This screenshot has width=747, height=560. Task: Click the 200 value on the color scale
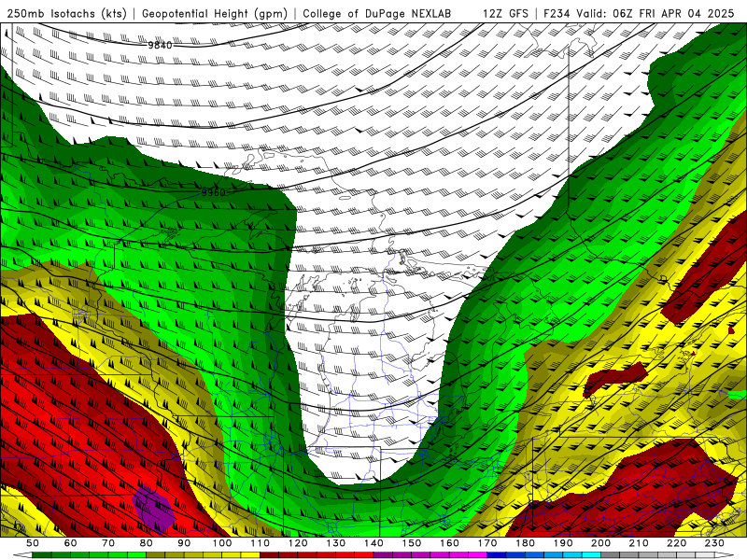[x=600, y=543]
